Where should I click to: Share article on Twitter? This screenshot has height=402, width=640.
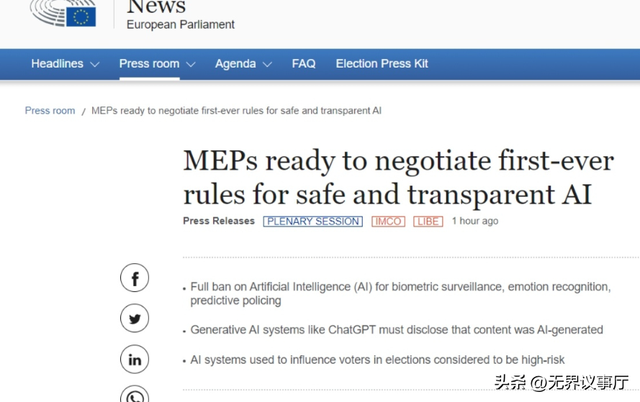coord(135,319)
